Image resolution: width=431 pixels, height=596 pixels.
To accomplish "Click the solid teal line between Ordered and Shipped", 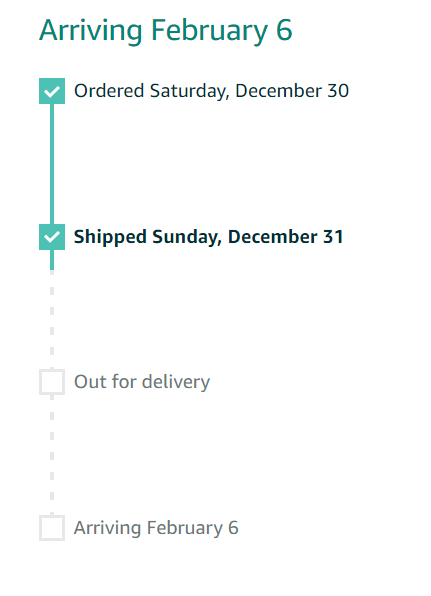I will 52,164.
